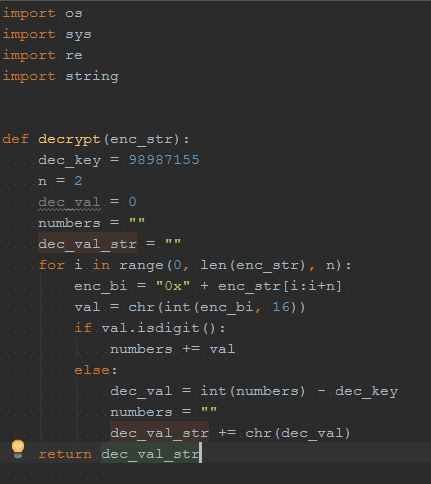Viewport: 431px width, 484px height.
Task: Click 'dec_key' after the minus sign
Action: (366, 391)
